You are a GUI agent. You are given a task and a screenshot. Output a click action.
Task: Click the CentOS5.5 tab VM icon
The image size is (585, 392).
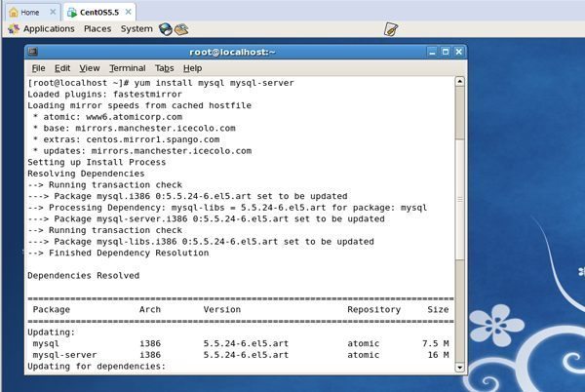(x=71, y=13)
